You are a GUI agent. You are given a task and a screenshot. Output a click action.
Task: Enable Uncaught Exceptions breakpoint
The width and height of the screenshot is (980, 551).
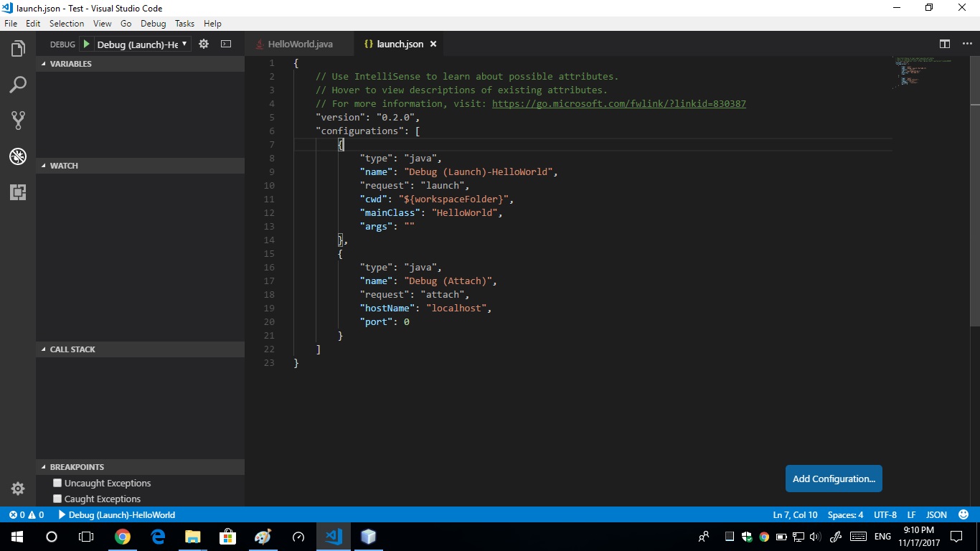58,483
